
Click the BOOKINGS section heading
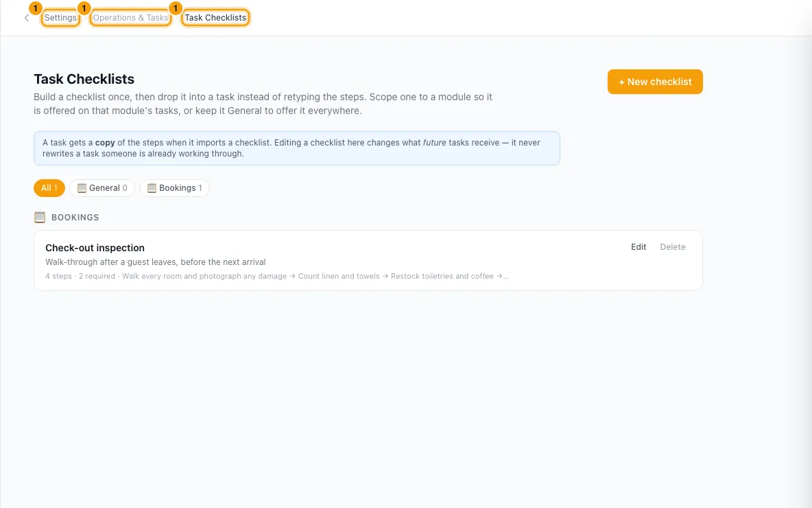pos(75,217)
